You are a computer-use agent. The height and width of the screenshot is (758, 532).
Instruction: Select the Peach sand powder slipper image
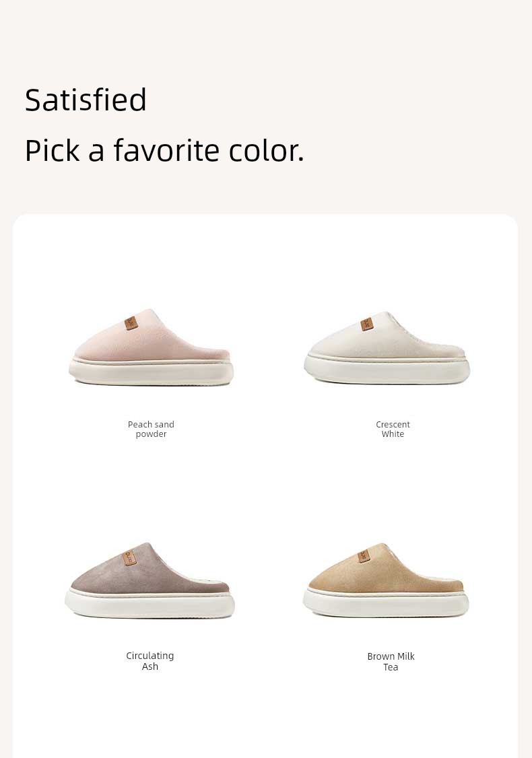(x=151, y=347)
